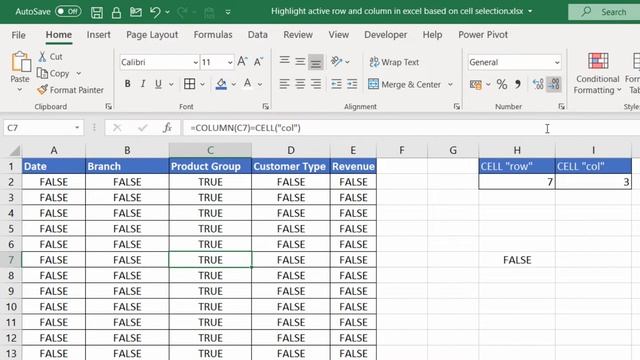Toggle Bottom Align button

click(316, 62)
